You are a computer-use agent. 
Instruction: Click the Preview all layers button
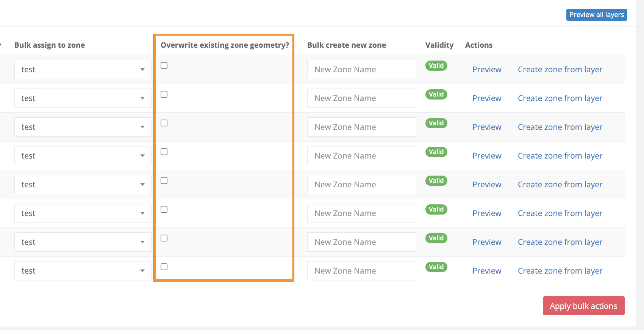tap(596, 15)
